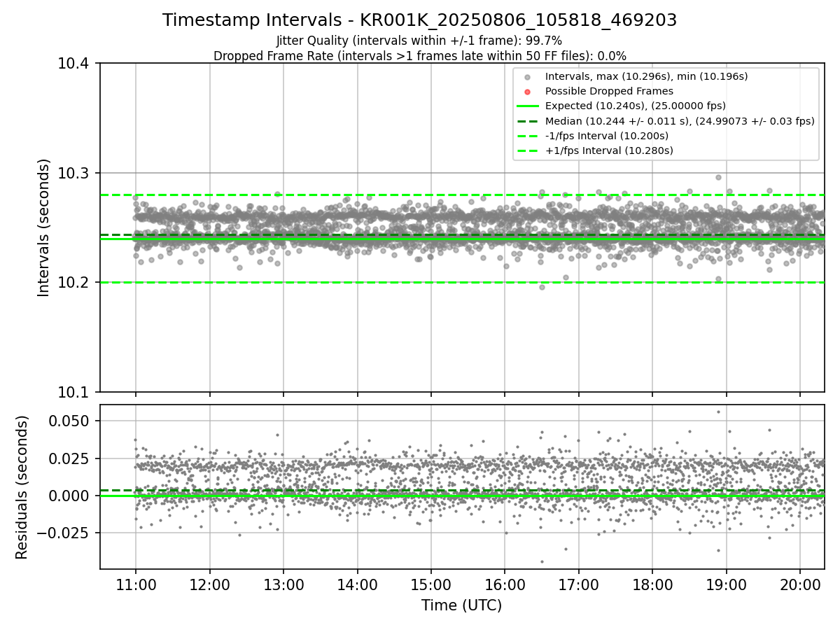The image size is (840, 630).
Task: Click the 'Residuals (seconds)' y-axis label
Action: coord(22,487)
